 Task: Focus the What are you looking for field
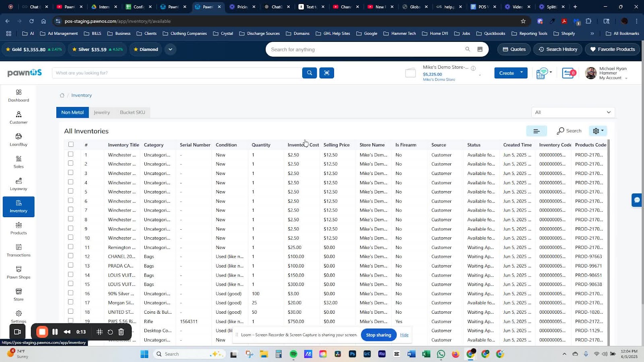click(177, 73)
